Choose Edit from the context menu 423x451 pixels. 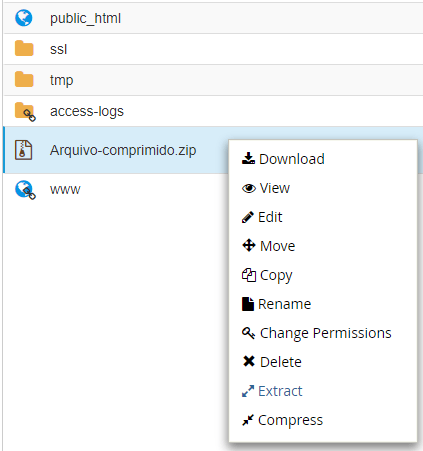click(262, 217)
